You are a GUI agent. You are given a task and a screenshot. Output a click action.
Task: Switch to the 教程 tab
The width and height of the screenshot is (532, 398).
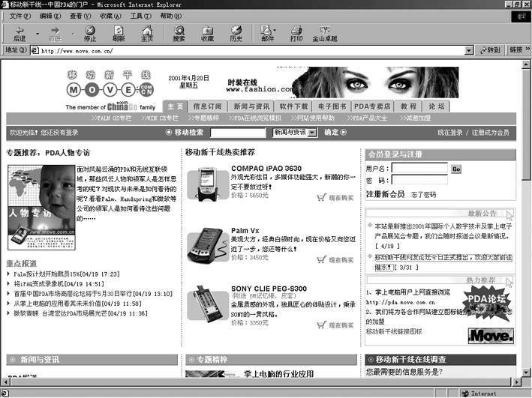[408, 106]
